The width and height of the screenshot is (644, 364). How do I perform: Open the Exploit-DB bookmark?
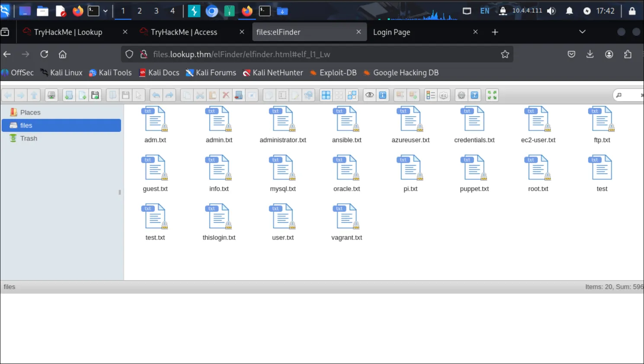click(333, 73)
